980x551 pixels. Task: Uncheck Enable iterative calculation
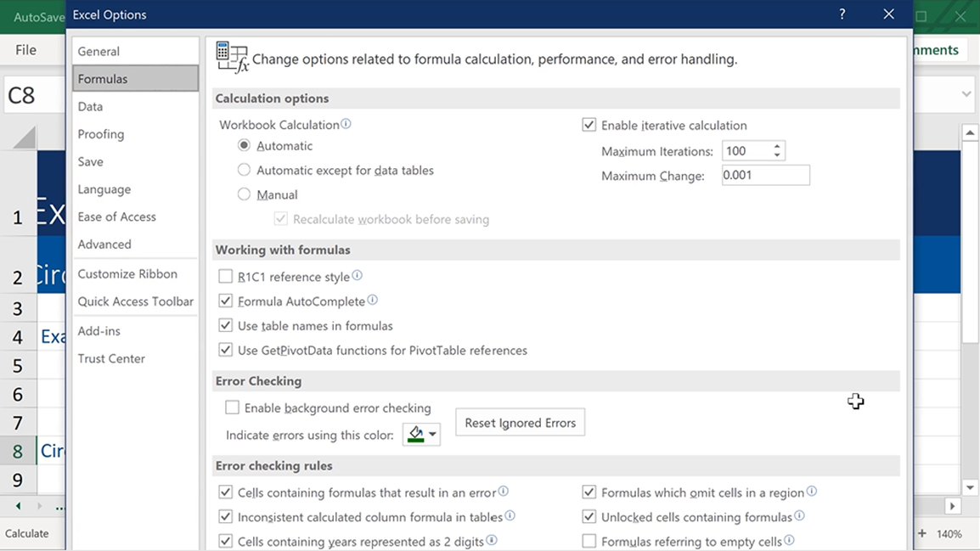coord(589,126)
